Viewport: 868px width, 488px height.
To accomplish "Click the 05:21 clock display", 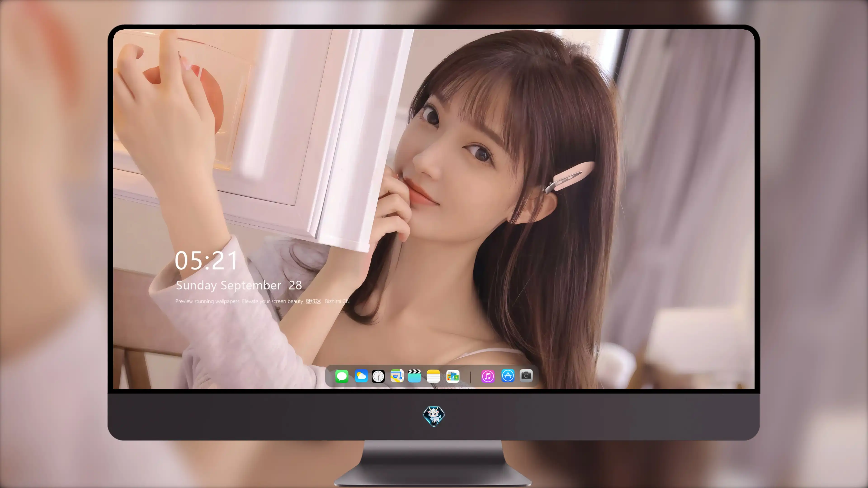I will point(206,260).
